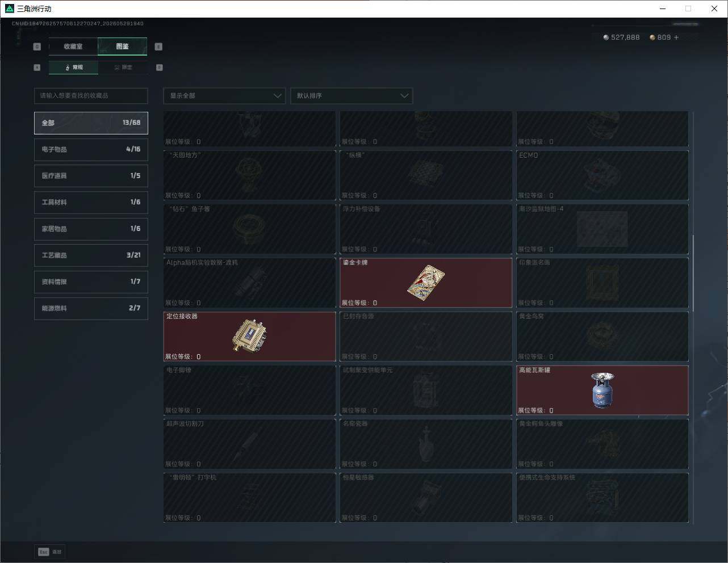Screen dimensions: 728x563
Task: Open the Alpha脑机实验数据-渡鸦 entry
Action: [x=250, y=283]
